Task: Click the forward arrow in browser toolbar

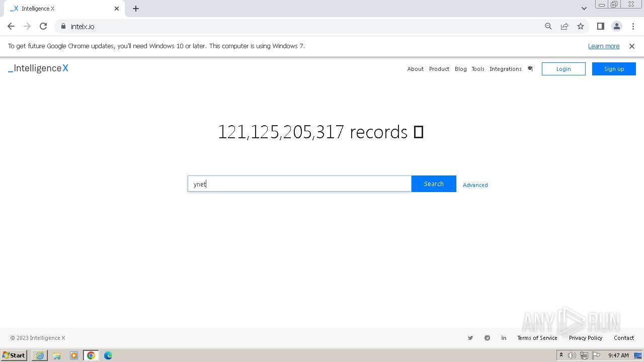Action: (27, 26)
